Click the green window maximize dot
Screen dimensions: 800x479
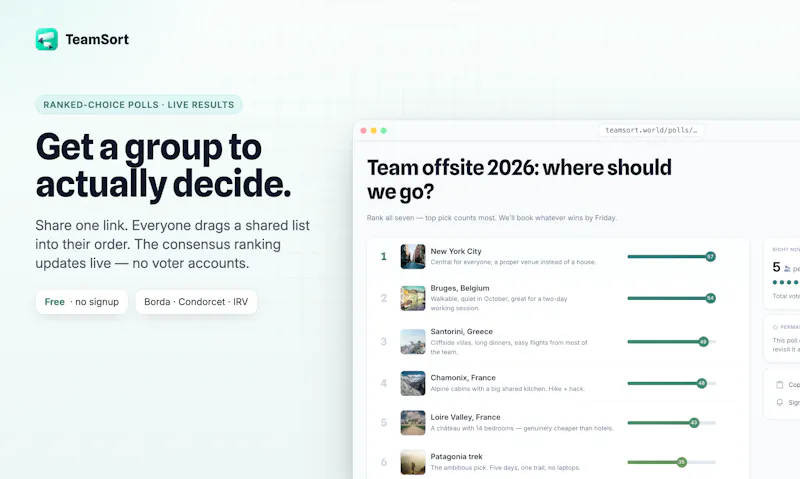(x=384, y=131)
